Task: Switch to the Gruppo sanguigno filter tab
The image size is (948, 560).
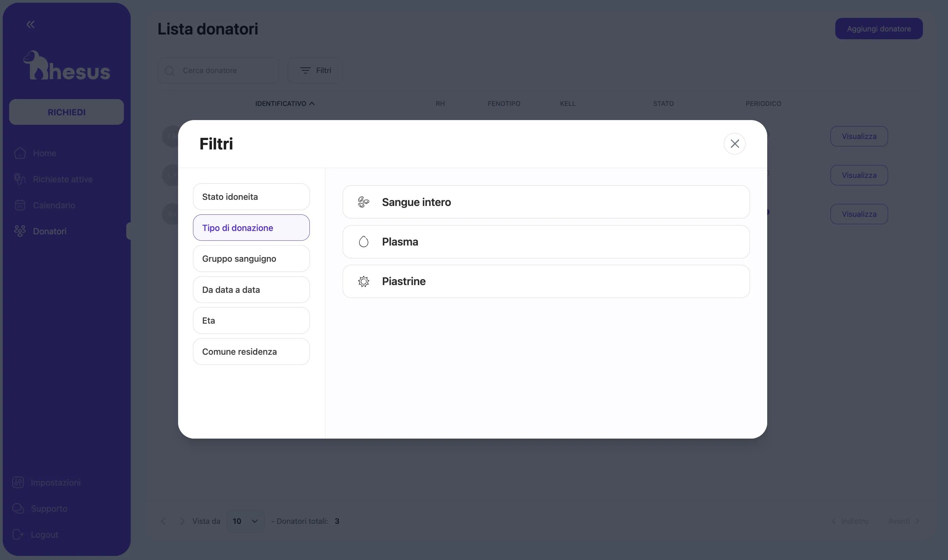Action: pos(251,258)
